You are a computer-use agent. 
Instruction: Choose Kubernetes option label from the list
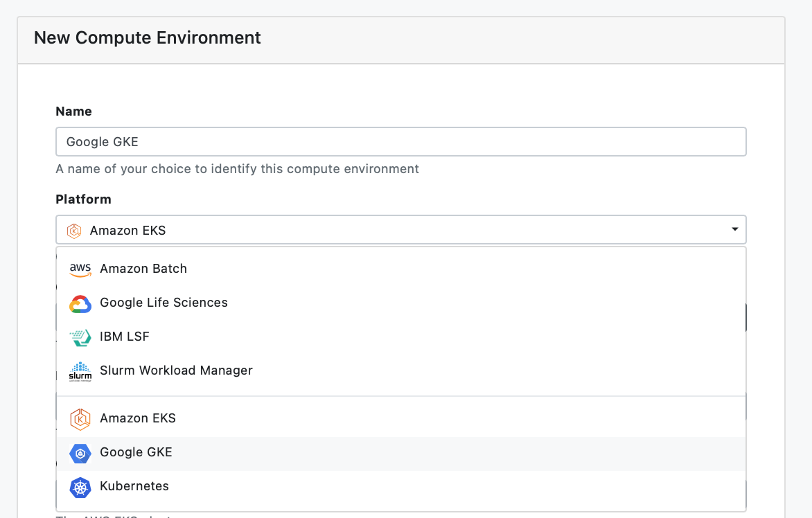pos(134,486)
